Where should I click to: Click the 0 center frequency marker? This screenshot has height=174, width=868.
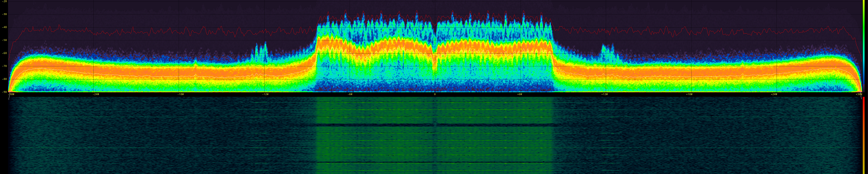[x=435, y=94]
